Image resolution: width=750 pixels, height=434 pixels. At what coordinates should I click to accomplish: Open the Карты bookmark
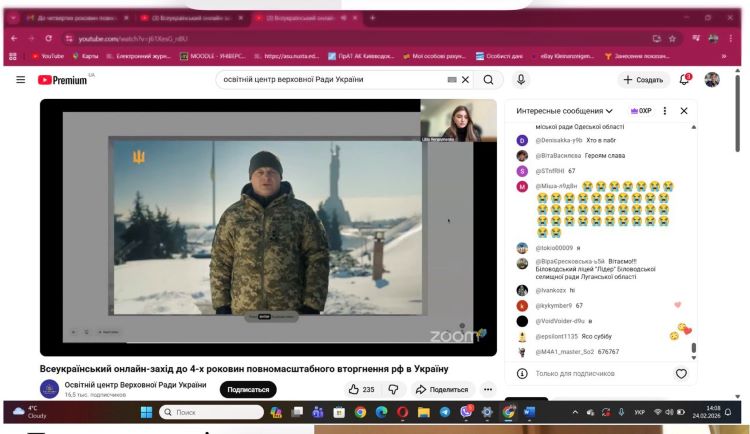pos(86,56)
